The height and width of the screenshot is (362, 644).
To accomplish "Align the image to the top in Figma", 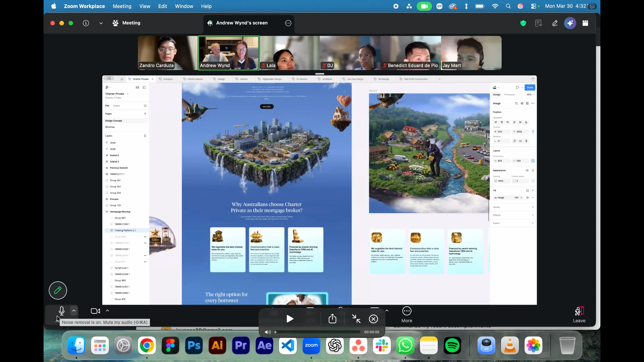I will tap(514, 122).
